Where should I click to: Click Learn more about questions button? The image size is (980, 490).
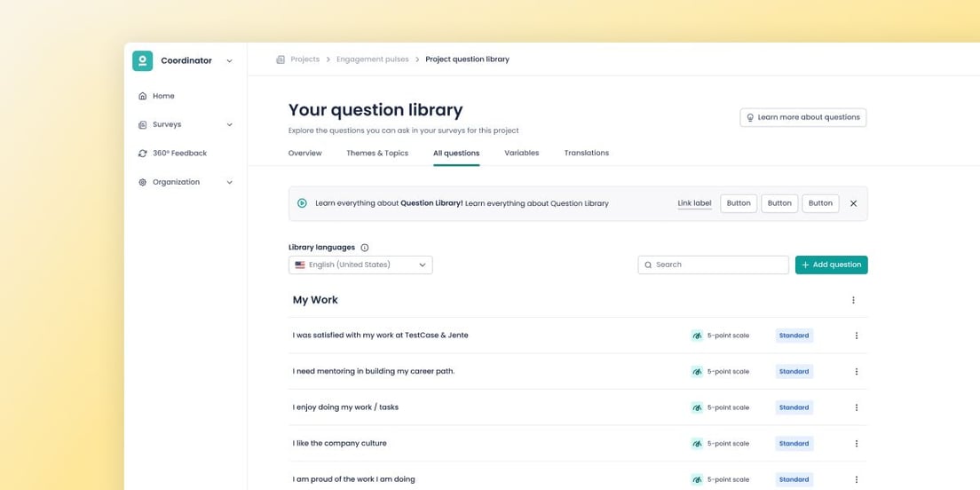click(x=803, y=117)
